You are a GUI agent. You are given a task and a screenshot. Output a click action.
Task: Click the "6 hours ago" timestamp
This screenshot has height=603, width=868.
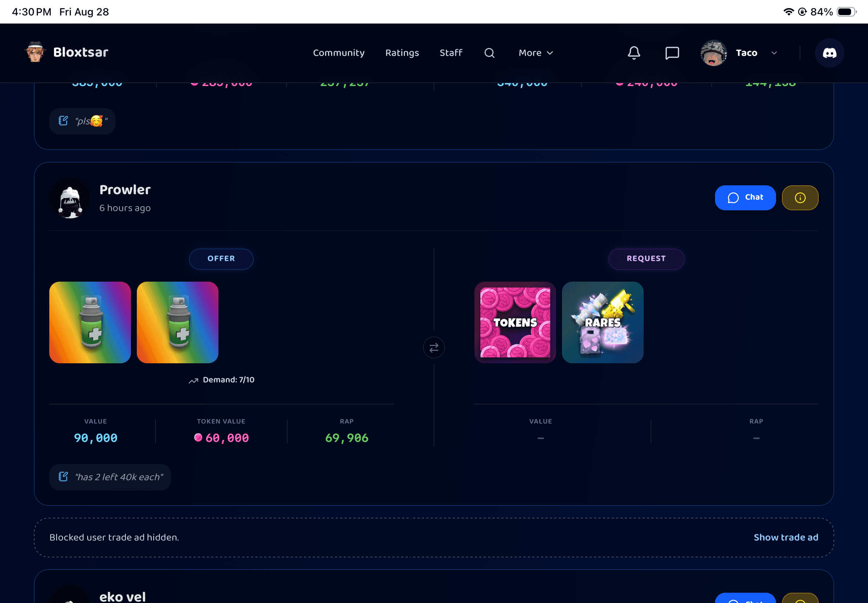[125, 208]
